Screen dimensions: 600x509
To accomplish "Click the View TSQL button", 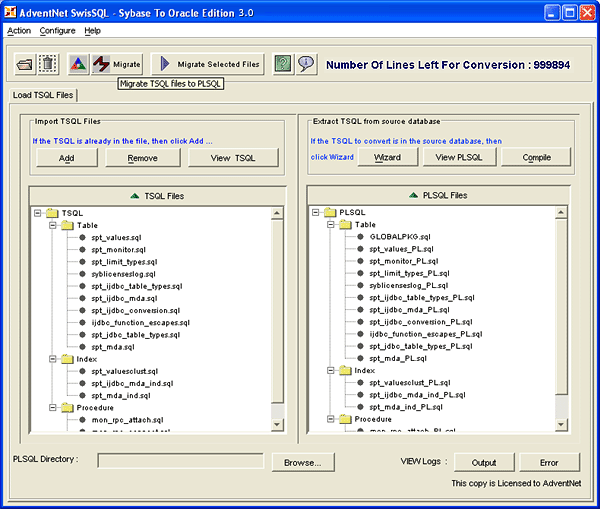I will tap(233, 158).
